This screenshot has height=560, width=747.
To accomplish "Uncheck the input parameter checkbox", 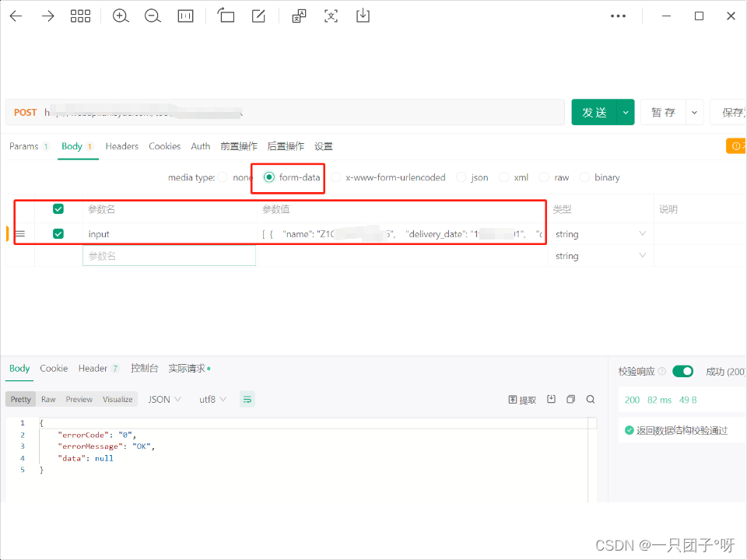I will coord(58,233).
